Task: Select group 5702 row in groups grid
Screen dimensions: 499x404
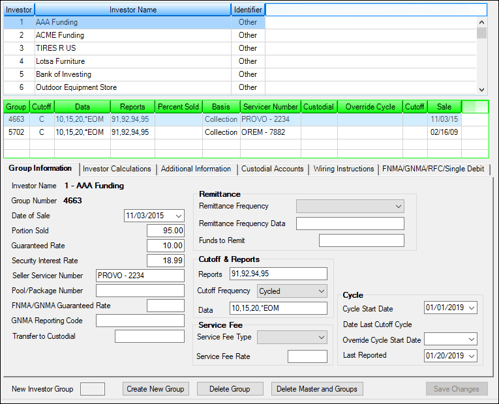Action: 246,132
